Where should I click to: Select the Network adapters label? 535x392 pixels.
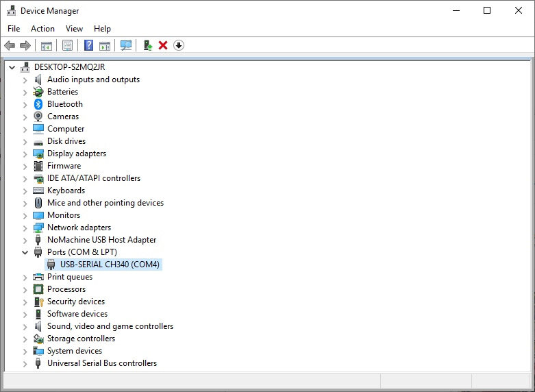[x=79, y=228]
